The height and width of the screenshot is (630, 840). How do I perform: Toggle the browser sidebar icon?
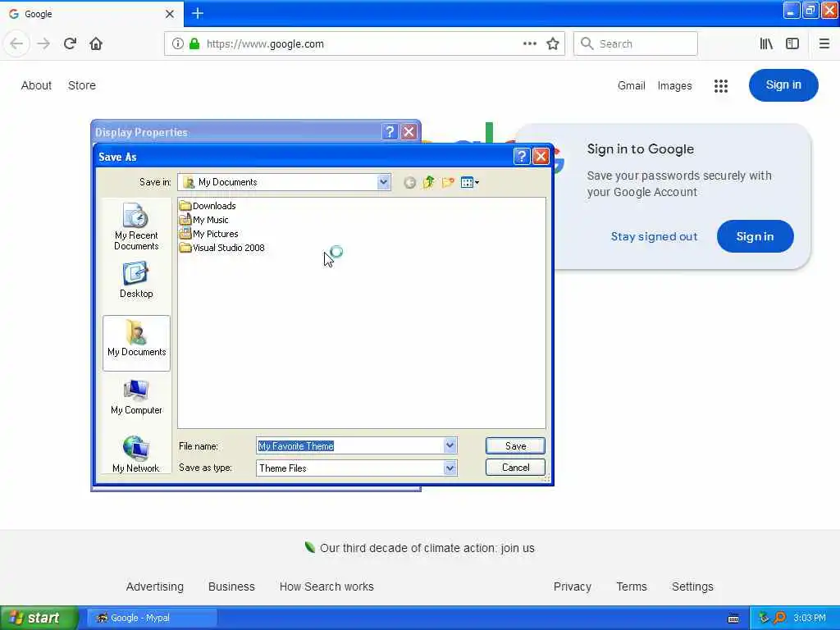point(792,43)
